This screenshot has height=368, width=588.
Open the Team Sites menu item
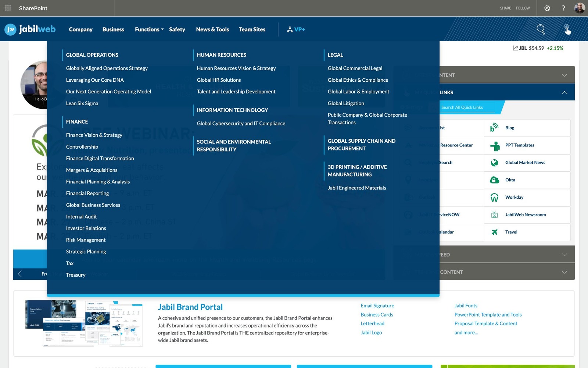coord(252,29)
